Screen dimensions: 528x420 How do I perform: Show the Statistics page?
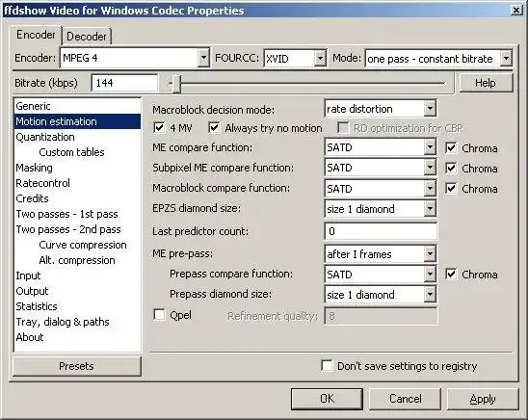77,306
